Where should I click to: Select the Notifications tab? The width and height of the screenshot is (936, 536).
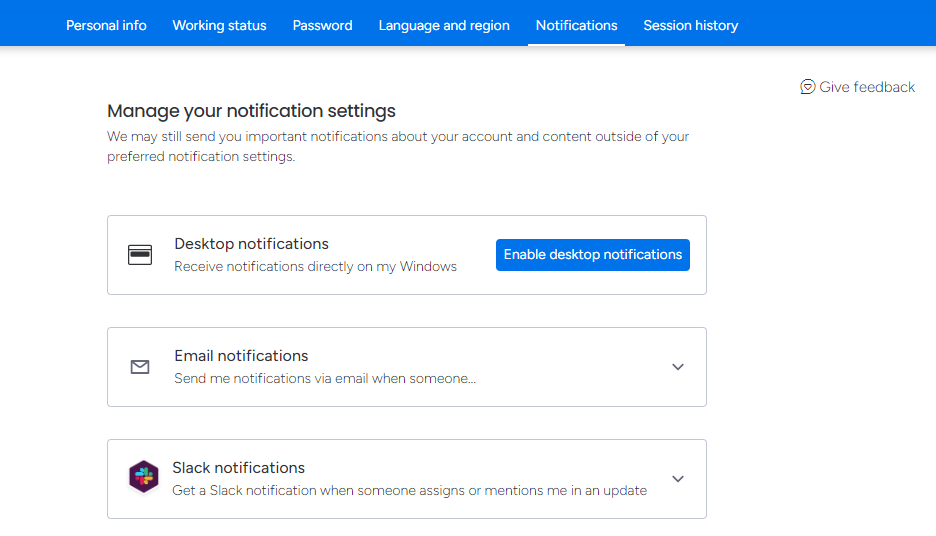click(576, 25)
